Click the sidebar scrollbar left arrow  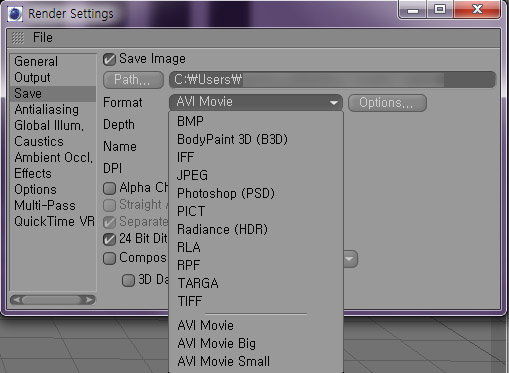click(16, 300)
